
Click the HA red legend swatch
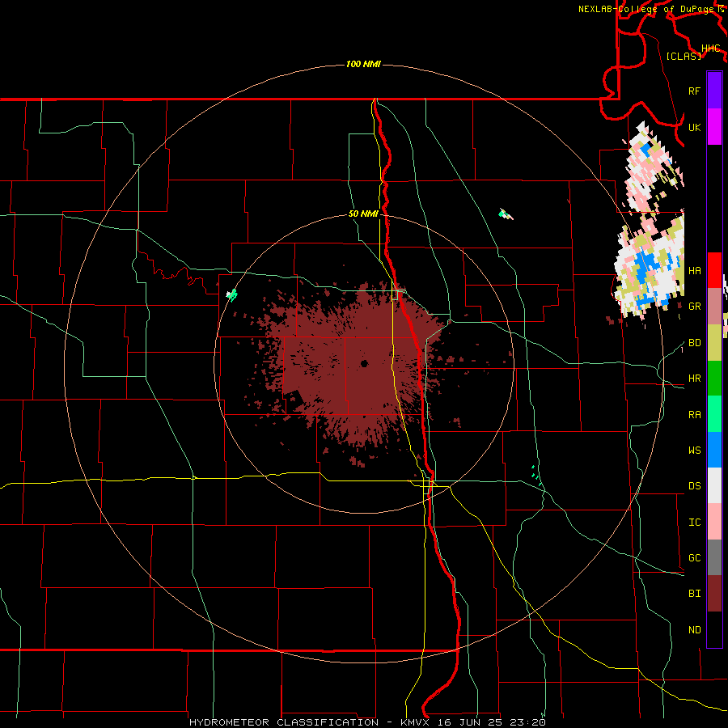tap(714, 270)
